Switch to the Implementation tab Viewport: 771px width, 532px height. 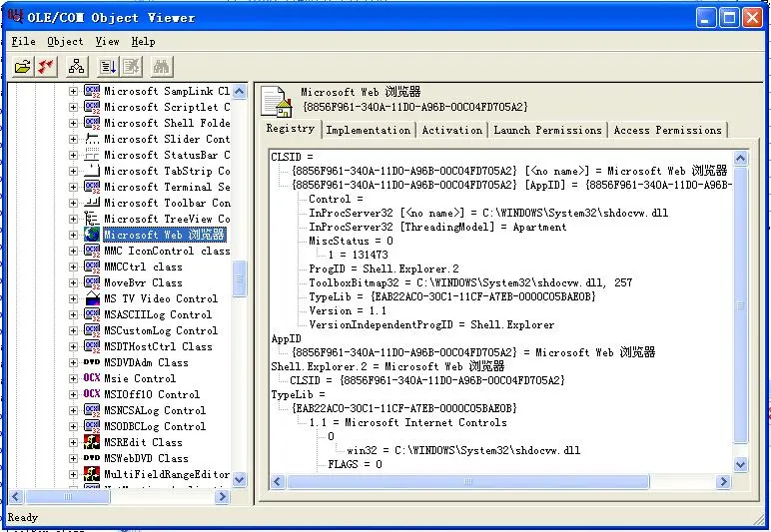click(369, 130)
